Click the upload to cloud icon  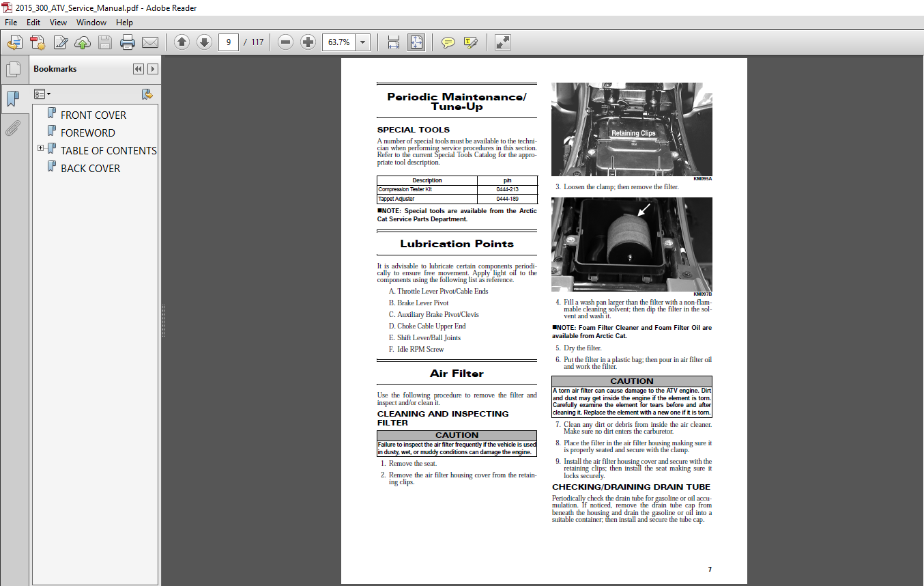[x=83, y=42]
